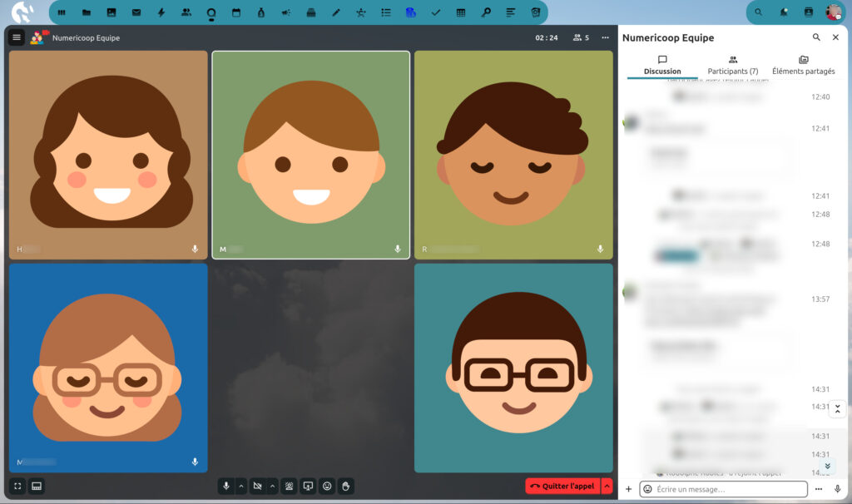Viewport: 852px width, 504px height.
Task: Enable your camera in call controls
Action: point(258,486)
